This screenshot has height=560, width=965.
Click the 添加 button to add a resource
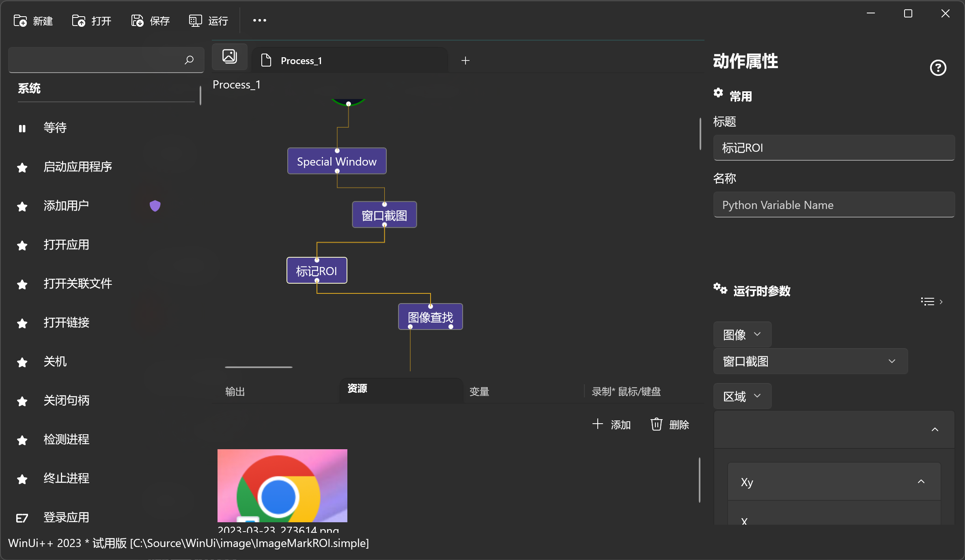[x=612, y=424]
